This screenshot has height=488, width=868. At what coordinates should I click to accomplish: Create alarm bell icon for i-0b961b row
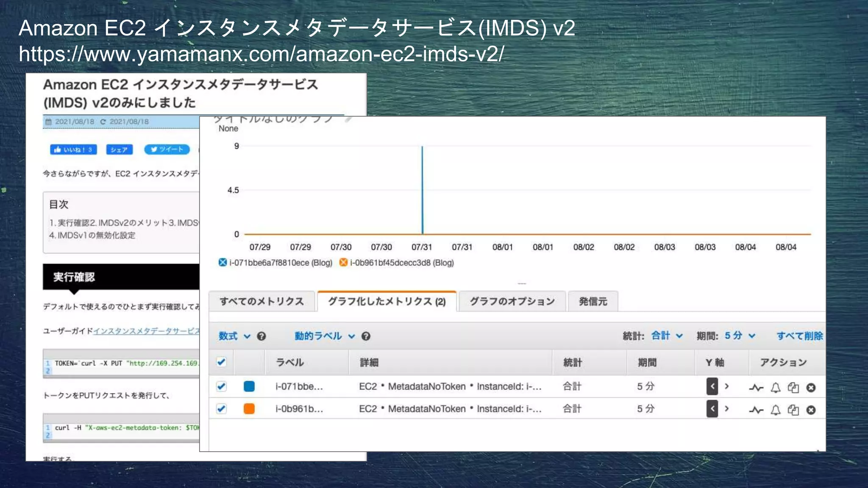pos(775,410)
